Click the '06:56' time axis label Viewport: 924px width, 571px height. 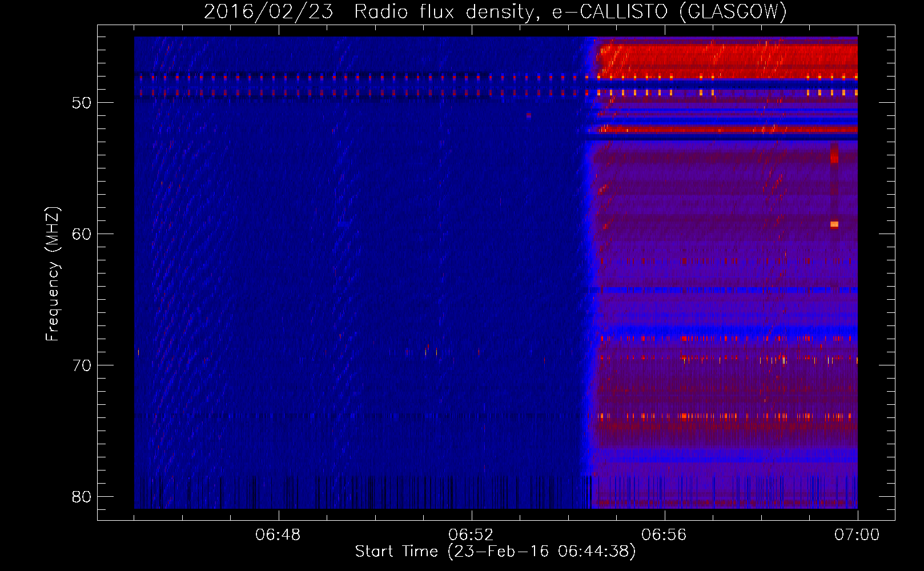664,535
